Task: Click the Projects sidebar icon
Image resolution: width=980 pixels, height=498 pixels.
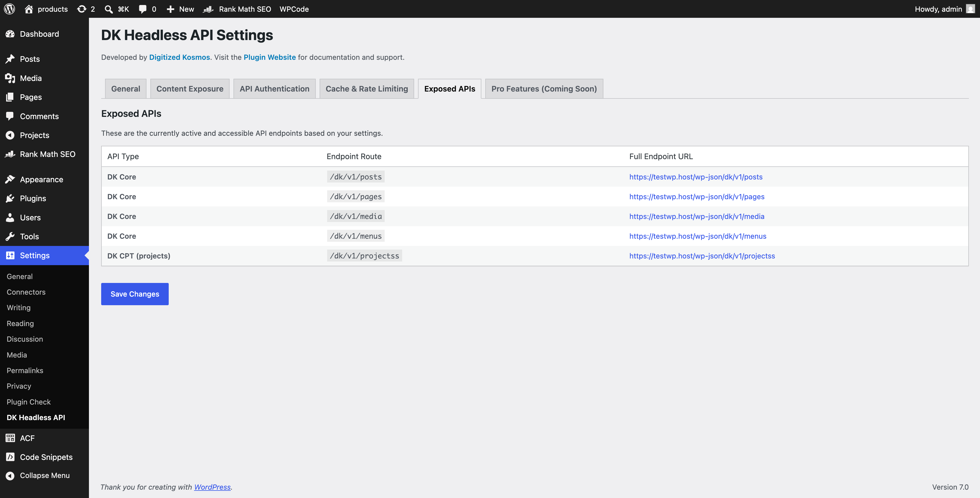Action: coord(10,135)
